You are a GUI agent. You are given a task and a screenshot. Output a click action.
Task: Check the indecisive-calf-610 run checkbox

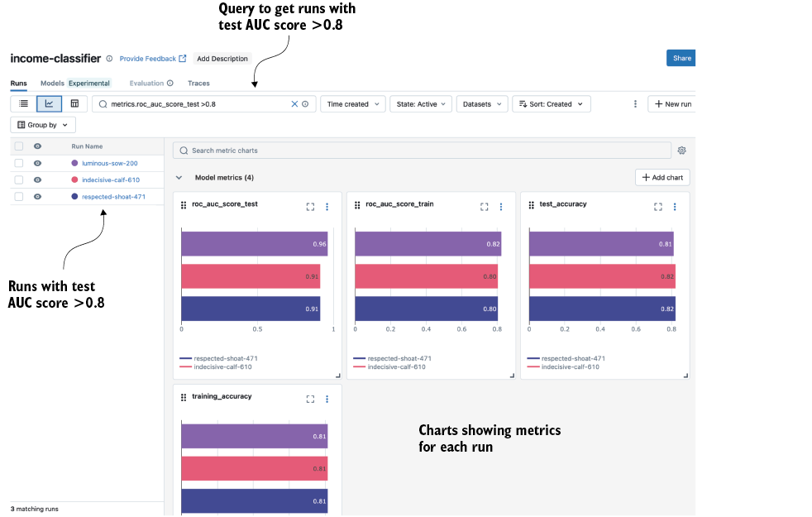pos(19,180)
